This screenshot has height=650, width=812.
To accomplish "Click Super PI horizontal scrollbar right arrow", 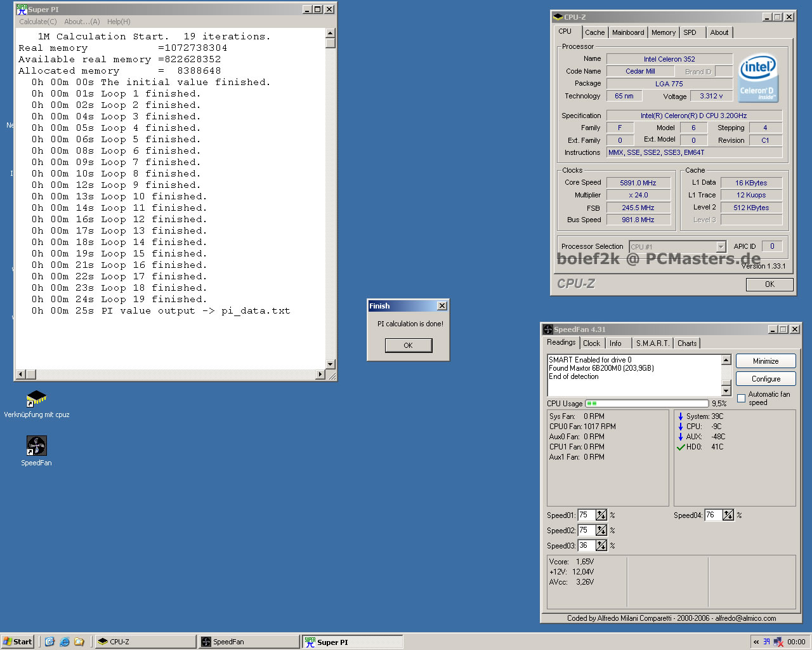I will pos(320,375).
